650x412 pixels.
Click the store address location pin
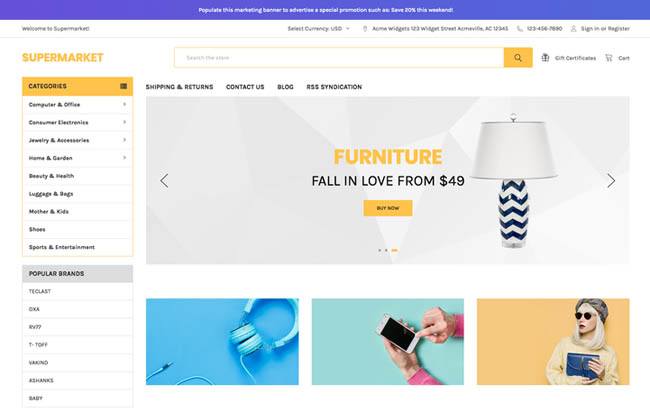365,29
